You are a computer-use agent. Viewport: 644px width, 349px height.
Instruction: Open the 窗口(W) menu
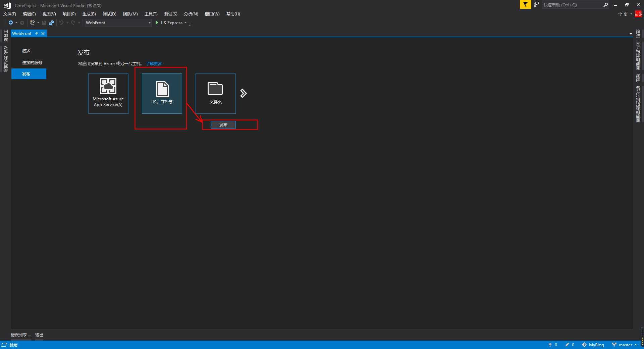(x=212, y=14)
